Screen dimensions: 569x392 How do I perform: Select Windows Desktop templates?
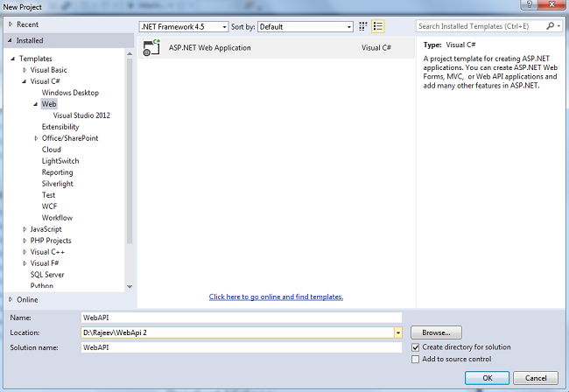tap(70, 93)
